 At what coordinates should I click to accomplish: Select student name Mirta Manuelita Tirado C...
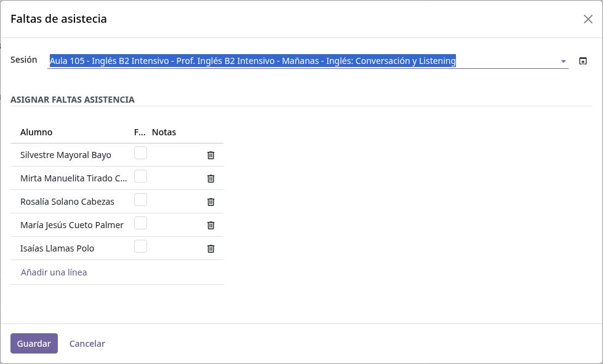point(73,178)
